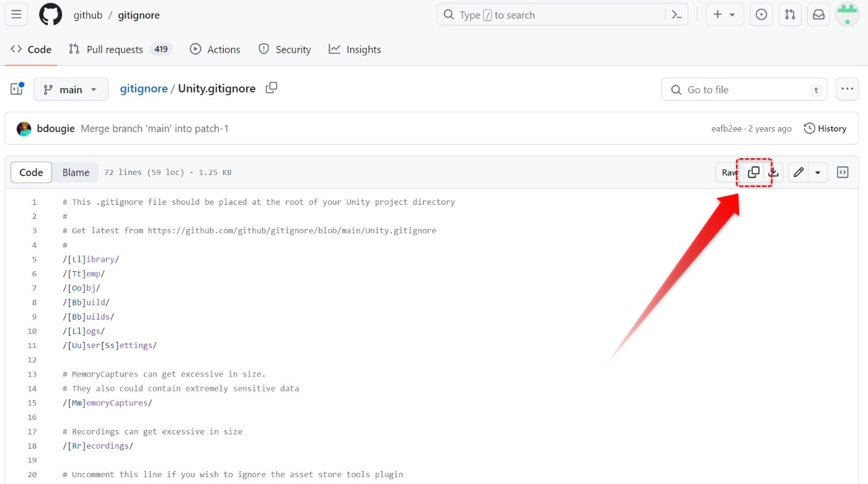The width and height of the screenshot is (868, 484).
Task: Click the /[Oo]bj/ line
Action: [x=81, y=288]
